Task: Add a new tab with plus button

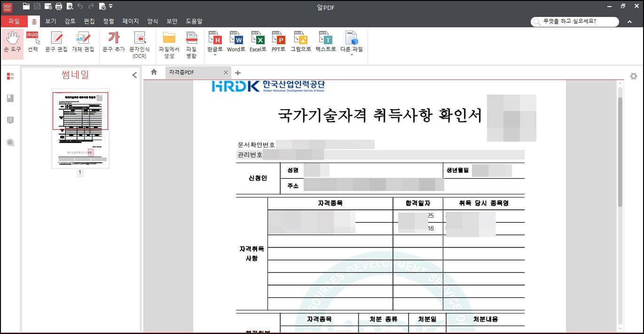Action: click(237, 72)
